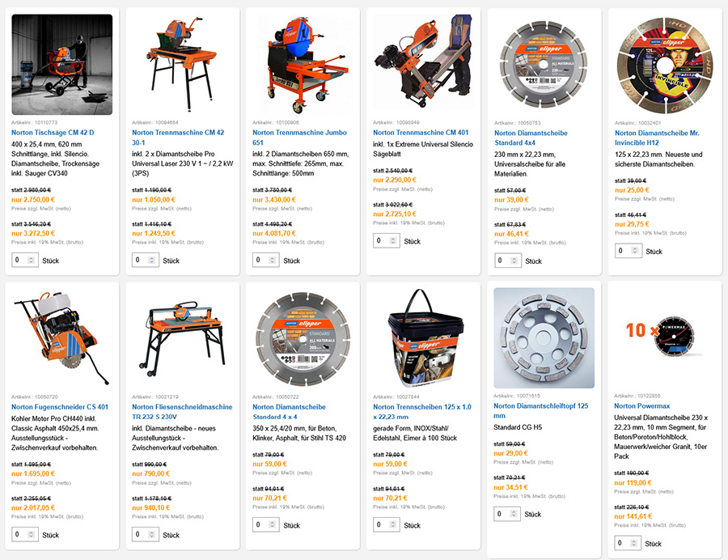Viewport: 728px width, 560px height.
Task: Click quantity stepper arrows for Trennmaschine CM 401
Action: pyautogui.click(x=393, y=240)
